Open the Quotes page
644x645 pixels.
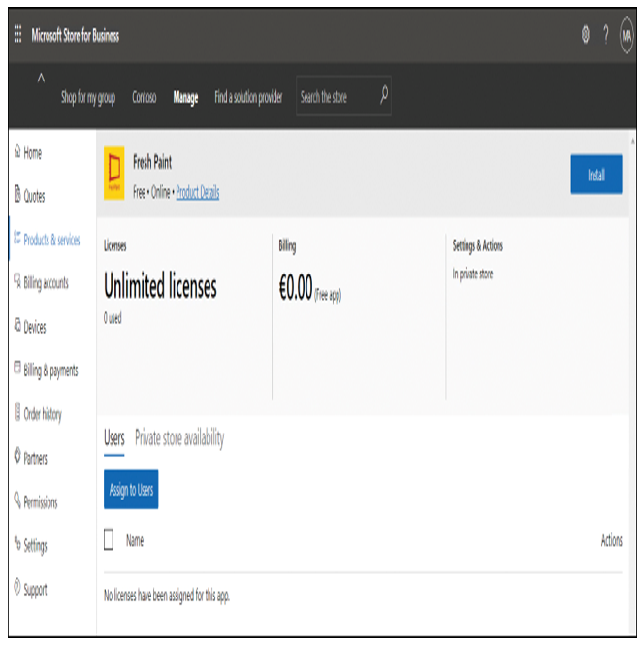tap(34, 196)
